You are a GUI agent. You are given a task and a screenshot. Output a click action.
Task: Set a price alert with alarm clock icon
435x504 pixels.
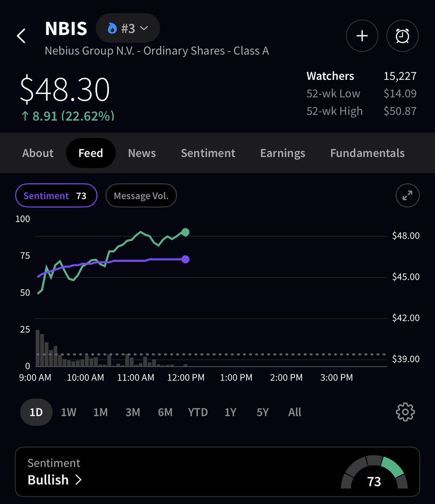pyautogui.click(x=402, y=36)
